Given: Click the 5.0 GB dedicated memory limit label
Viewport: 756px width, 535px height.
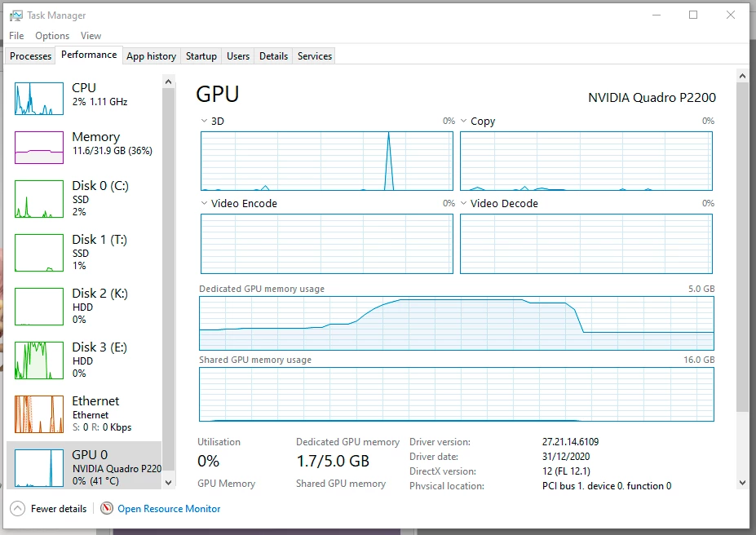Looking at the screenshot, I should (701, 289).
